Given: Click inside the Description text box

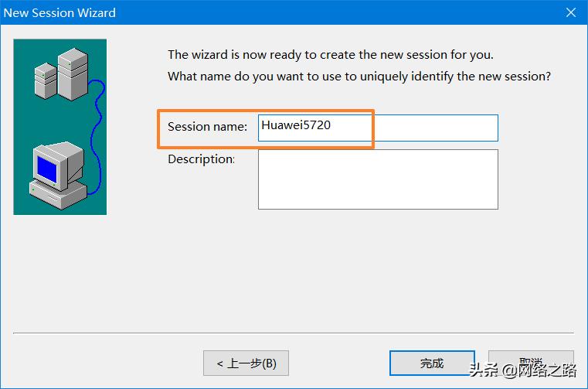Looking at the screenshot, I should pyautogui.click(x=378, y=179).
